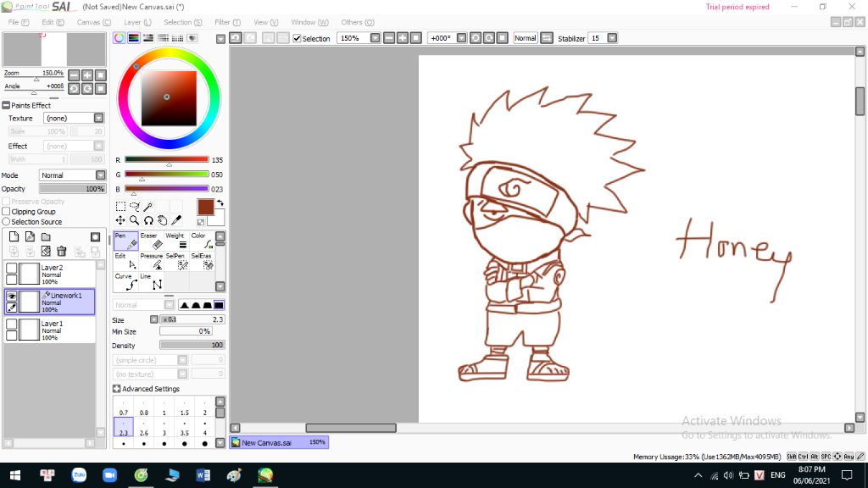Screen dimensions: 868x488
Task: Toggle the swatches panel
Action: pyautogui.click(x=177, y=37)
